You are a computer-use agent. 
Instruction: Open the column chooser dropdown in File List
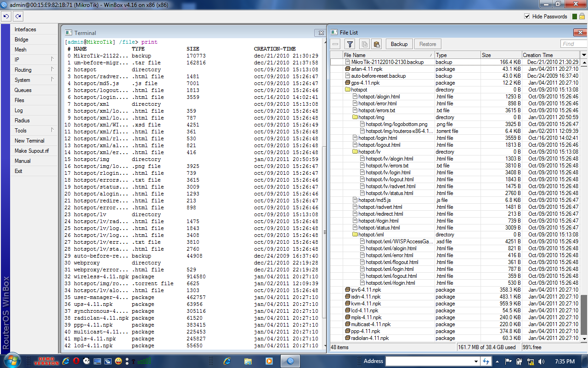point(584,55)
